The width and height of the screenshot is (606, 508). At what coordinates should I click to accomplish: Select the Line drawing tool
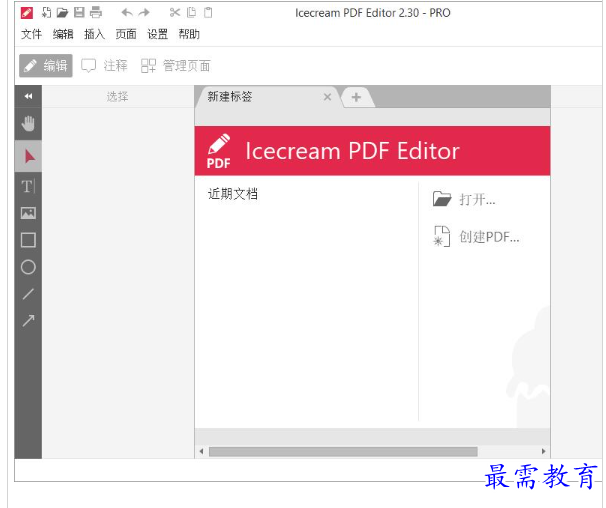click(x=28, y=294)
